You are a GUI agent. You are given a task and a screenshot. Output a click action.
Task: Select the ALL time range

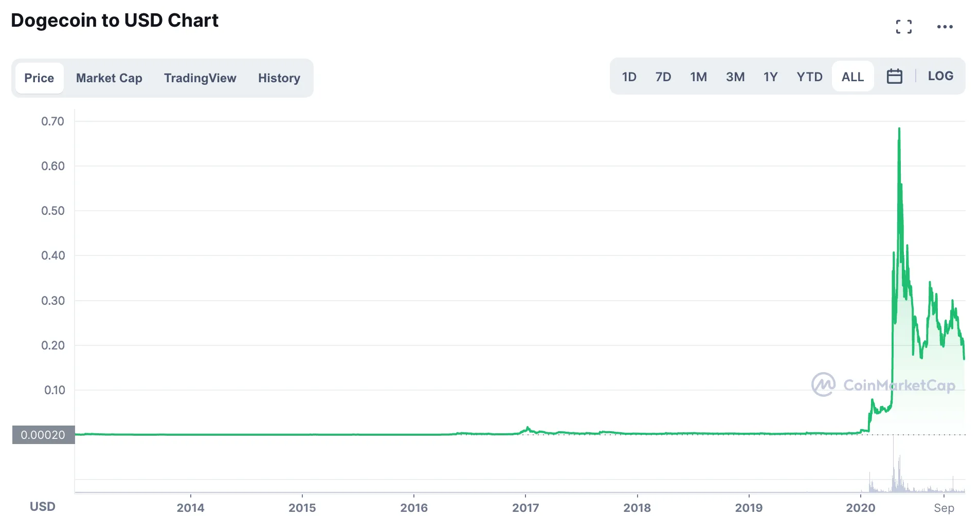click(x=852, y=77)
